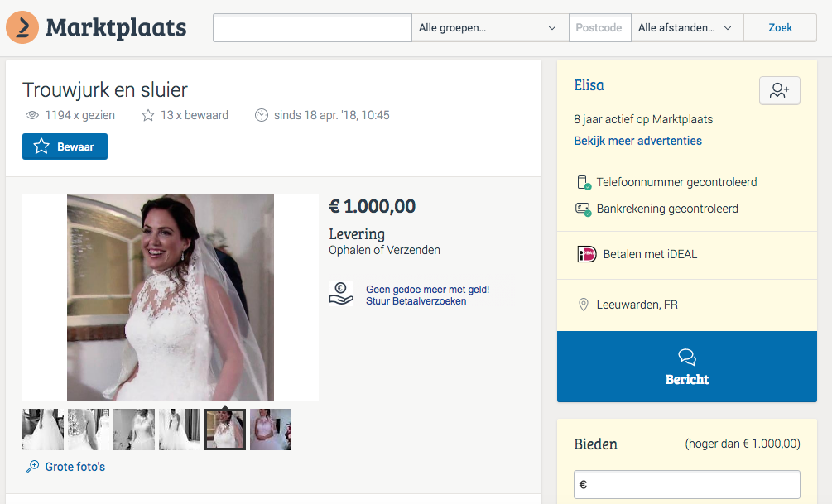Open the follow seller icon button
832x504 pixels.
[x=780, y=90]
